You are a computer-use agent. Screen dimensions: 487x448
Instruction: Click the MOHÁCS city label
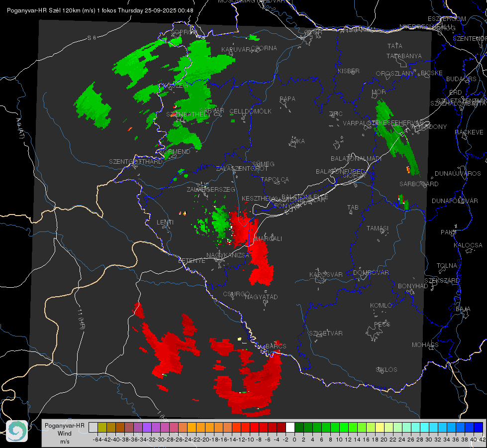[x=425, y=345]
